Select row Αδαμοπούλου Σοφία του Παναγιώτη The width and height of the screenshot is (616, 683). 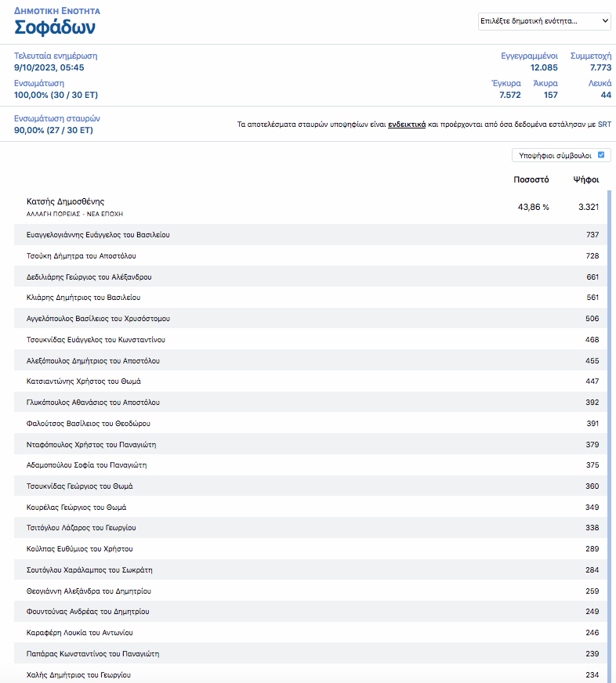click(86, 465)
